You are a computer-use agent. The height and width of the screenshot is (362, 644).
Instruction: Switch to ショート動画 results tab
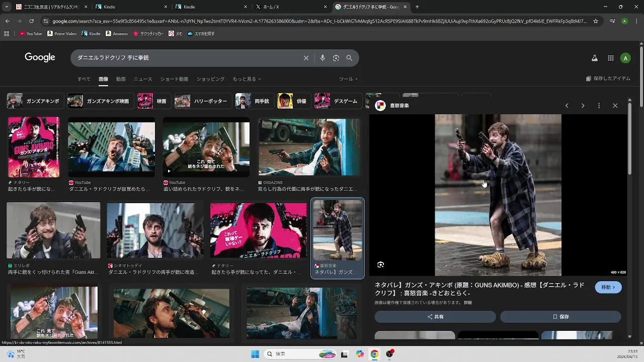174,79
